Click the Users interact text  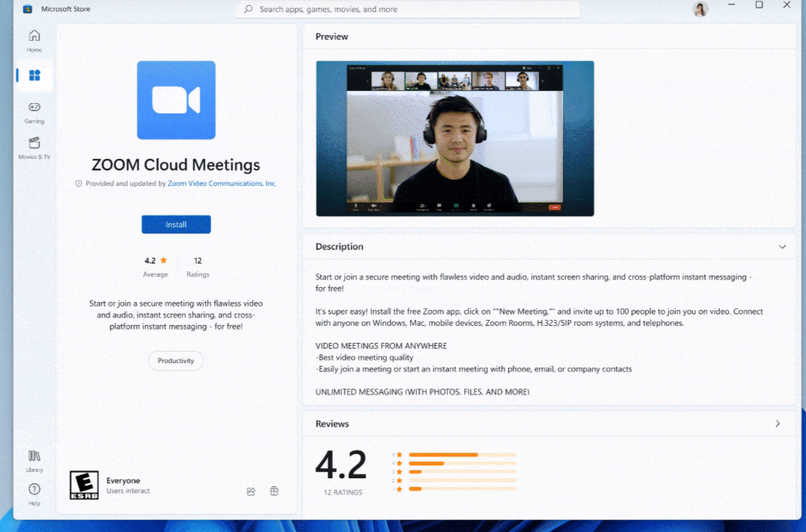[x=128, y=491]
